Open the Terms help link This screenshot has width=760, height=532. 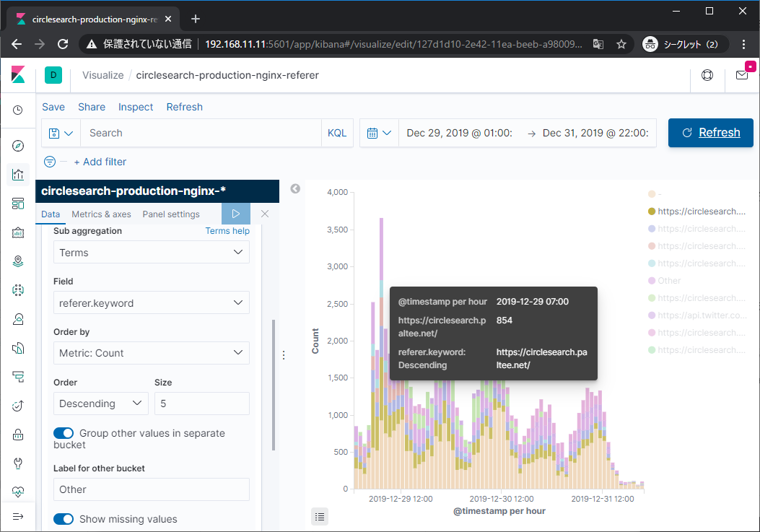point(227,231)
